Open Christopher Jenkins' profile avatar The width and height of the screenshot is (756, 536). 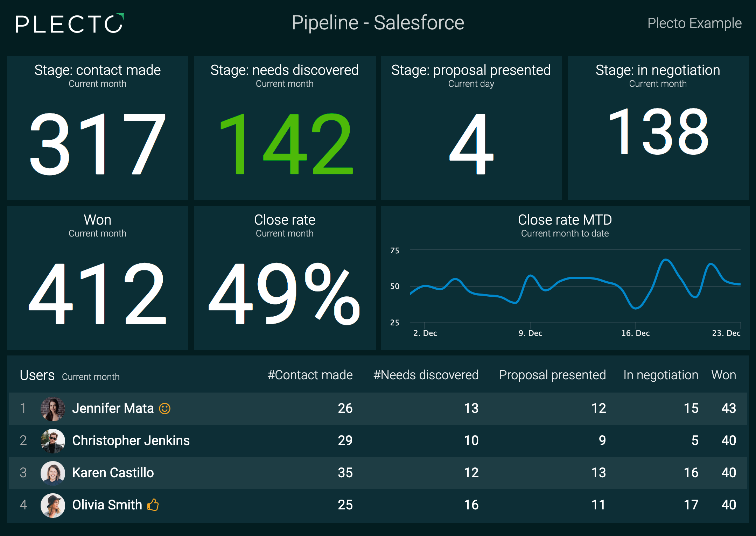click(53, 441)
